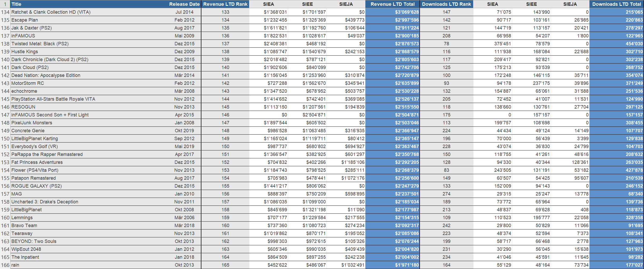644x269 pixels.
Task: Select the Revenue LTD Rank header cell
Action: click(225, 4)
